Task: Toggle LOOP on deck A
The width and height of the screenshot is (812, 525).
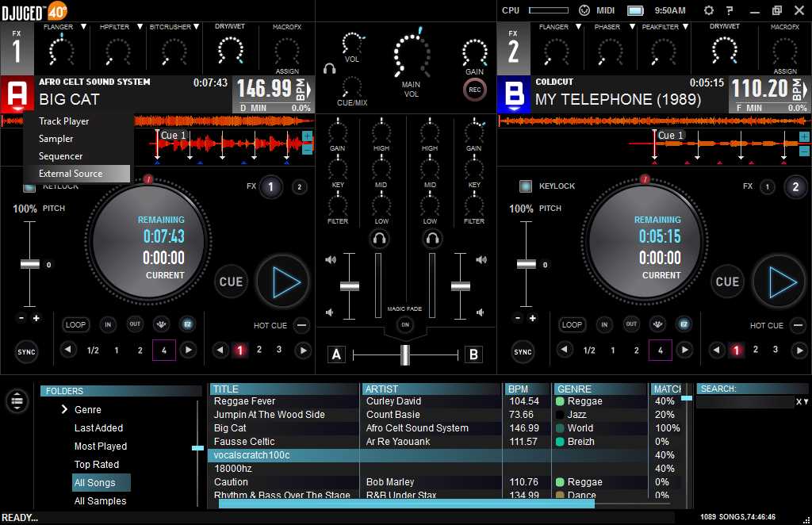Action: (x=75, y=324)
